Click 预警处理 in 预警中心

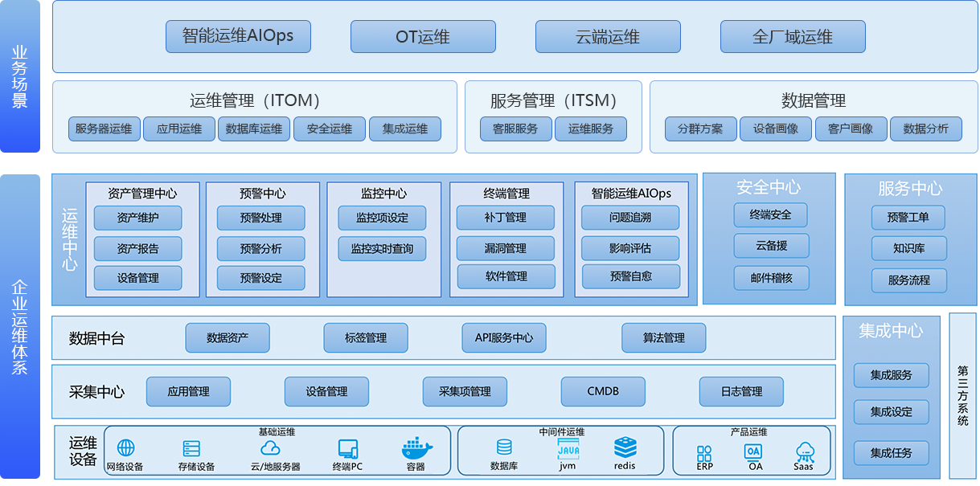click(261, 218)
